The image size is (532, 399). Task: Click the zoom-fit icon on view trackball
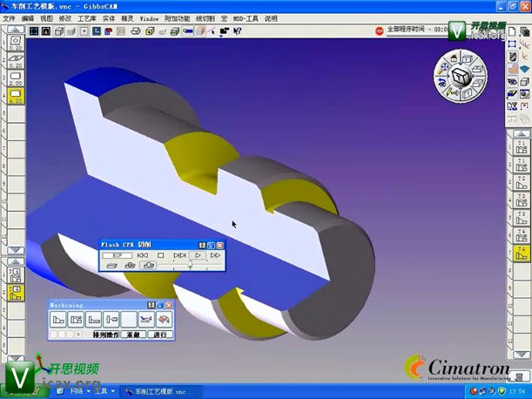(x=443, y=68)
